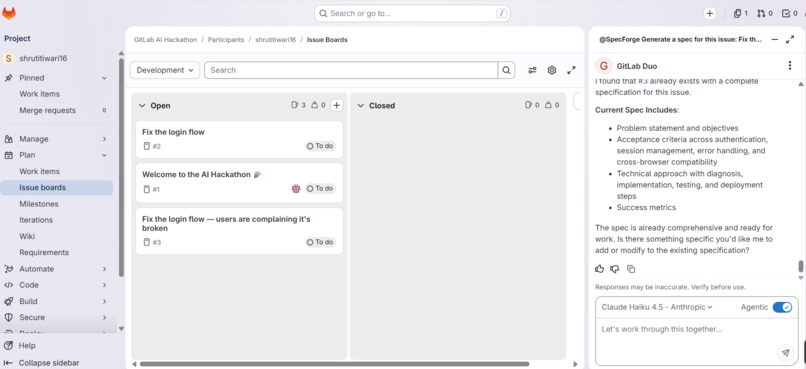Click the To do status badge on issue #2
806x369 pixels.
point(320,146)
